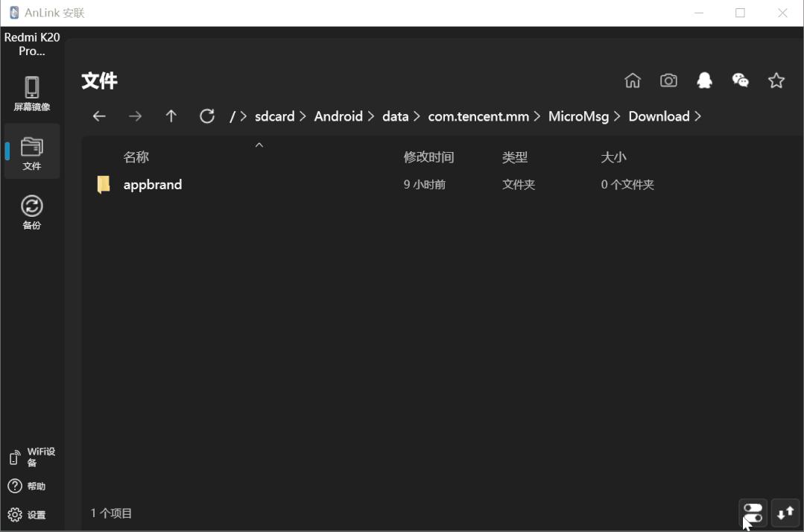The height and width of the screenshot is (532, 804).
Task: Jump to MicroMsg via the breadcrumb link
Action: (x=579, y=116)
